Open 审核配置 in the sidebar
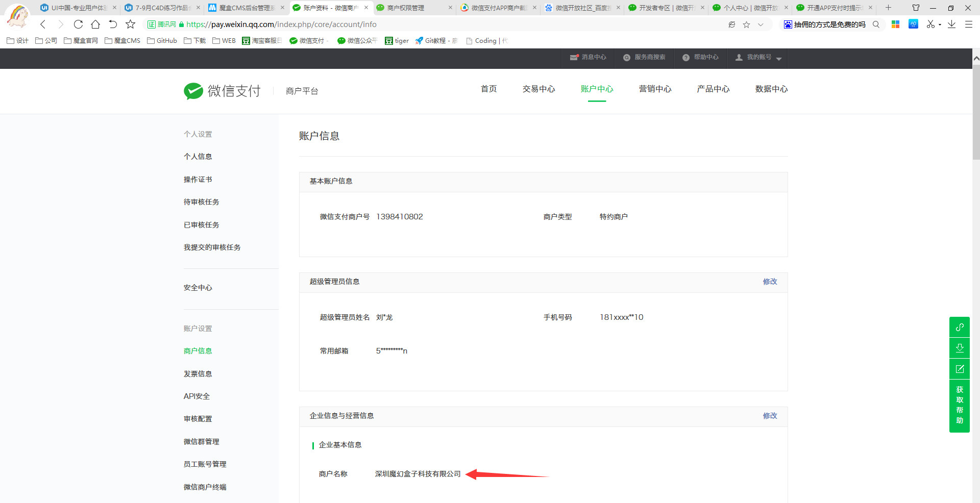The height and width of the screenshot is (503, 980). coord(198,419)
